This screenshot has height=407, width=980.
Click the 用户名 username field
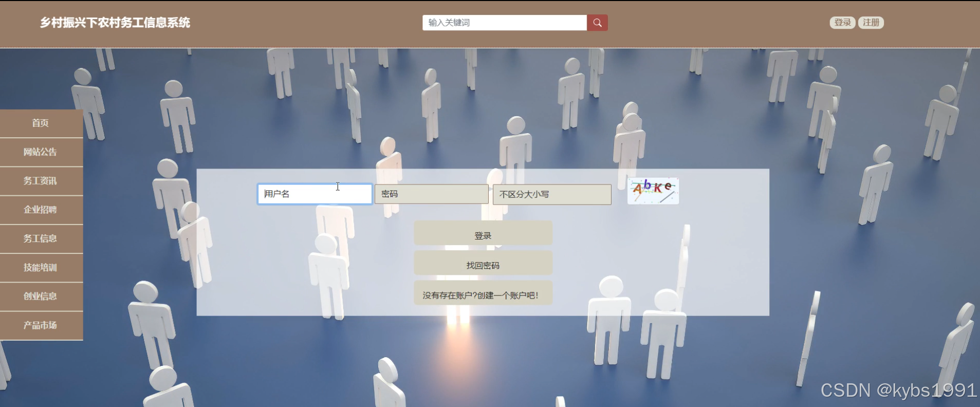click(315, 194)
